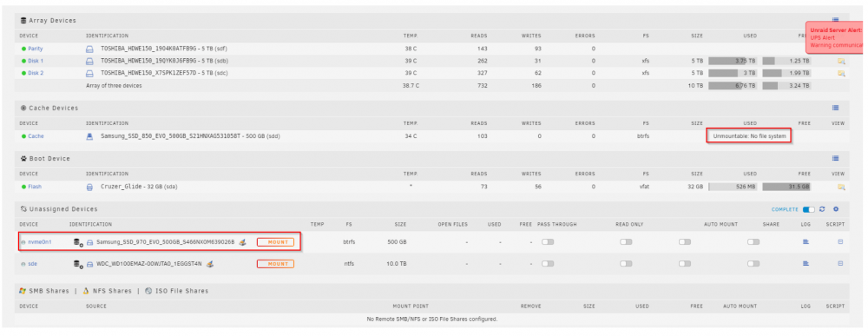Click Disk 2 free 1.99 TB bar

786,73
